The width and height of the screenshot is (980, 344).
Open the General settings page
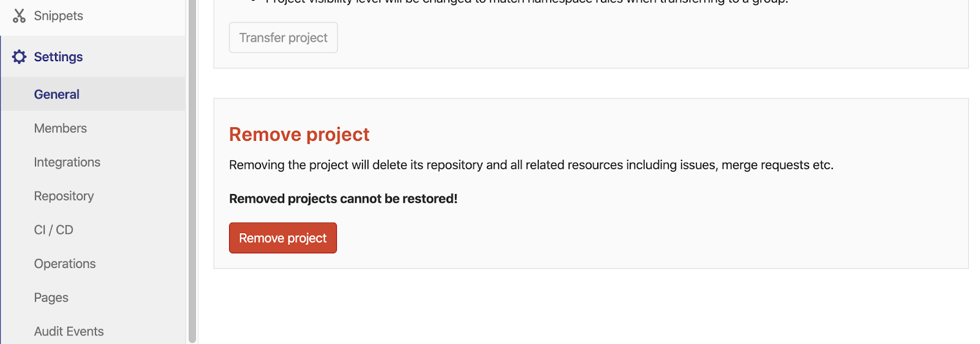coord(56,94)
